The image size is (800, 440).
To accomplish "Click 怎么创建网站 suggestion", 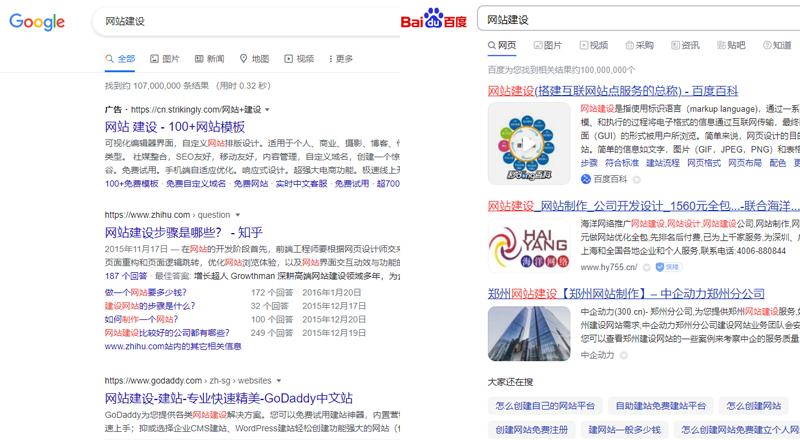I will tap(754, 406).
